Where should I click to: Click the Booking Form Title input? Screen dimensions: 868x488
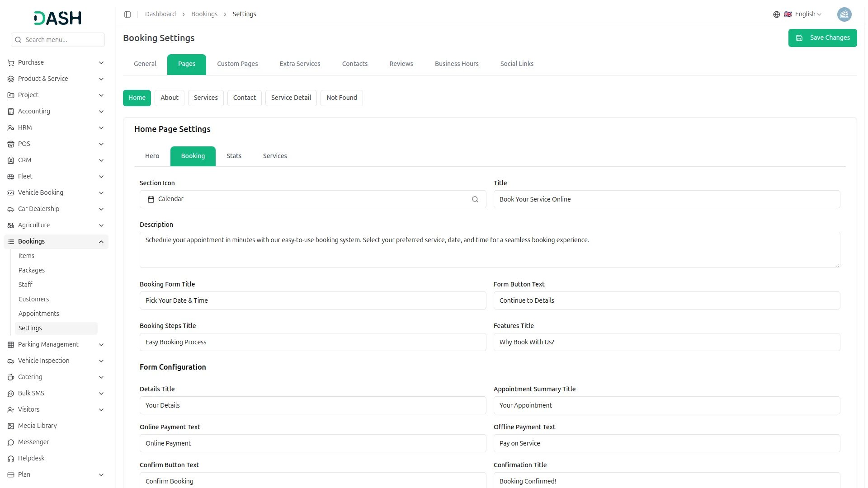[x=312, y=301]
